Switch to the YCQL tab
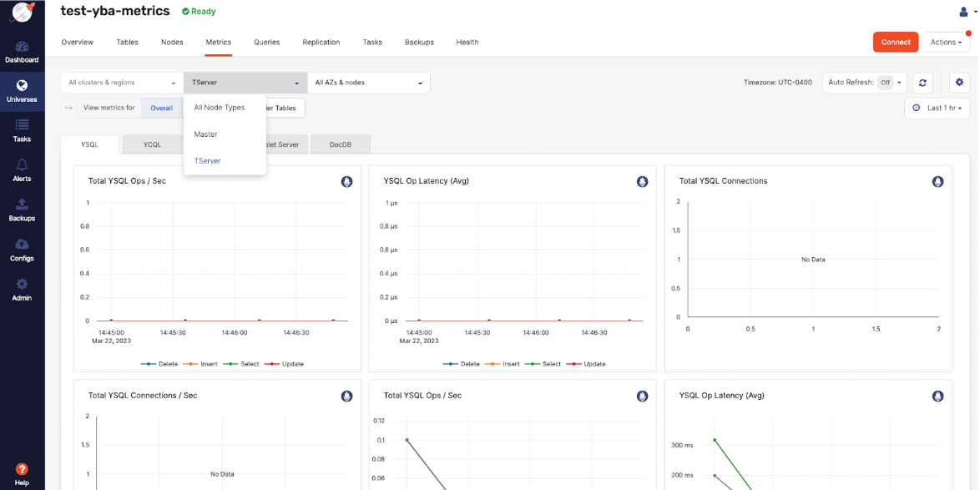The width and height of the screenshot is (980, 490). point(152,144)
